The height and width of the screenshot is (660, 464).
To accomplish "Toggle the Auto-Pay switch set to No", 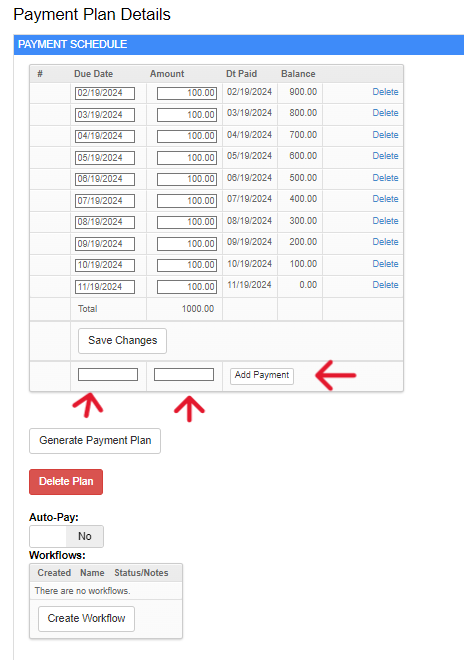I will click(66, 536).
